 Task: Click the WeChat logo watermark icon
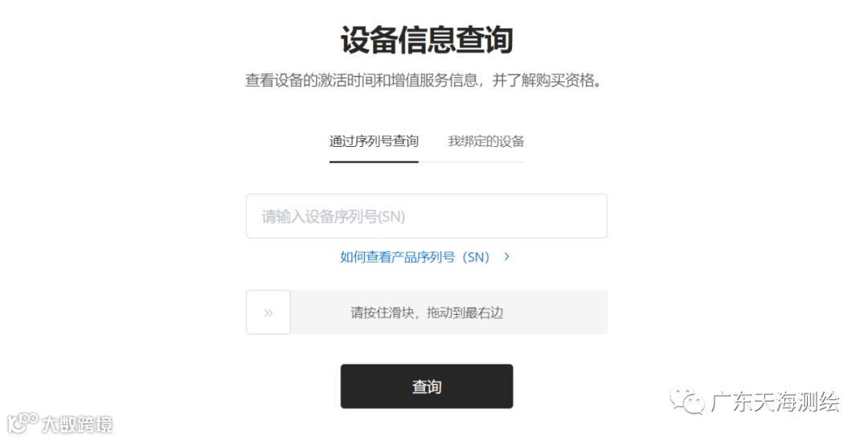coord(687,400)
